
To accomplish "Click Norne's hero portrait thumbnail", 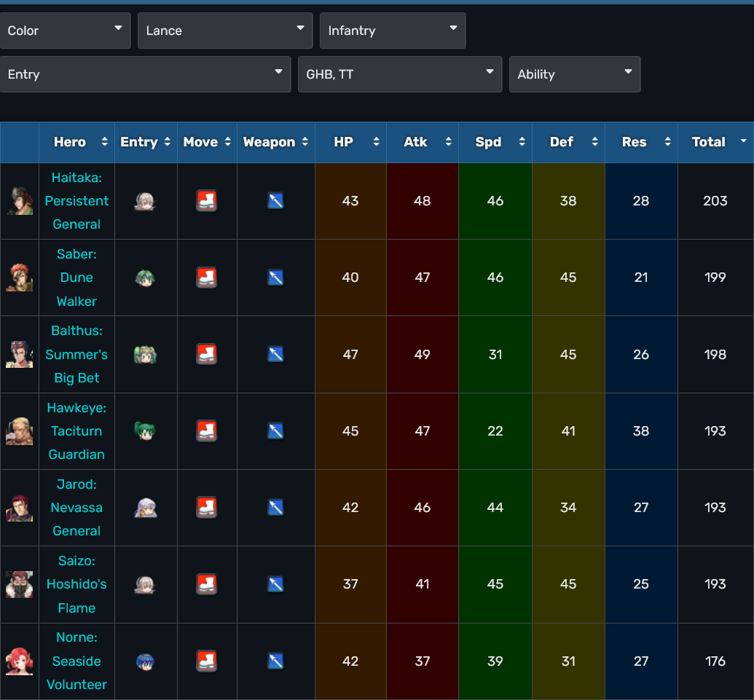I will [x=19, y=661].
